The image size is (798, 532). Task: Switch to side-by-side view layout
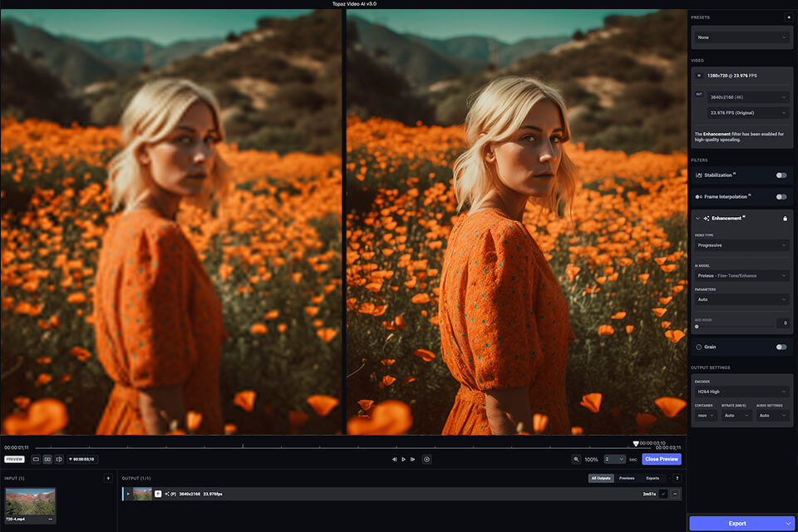47,459
